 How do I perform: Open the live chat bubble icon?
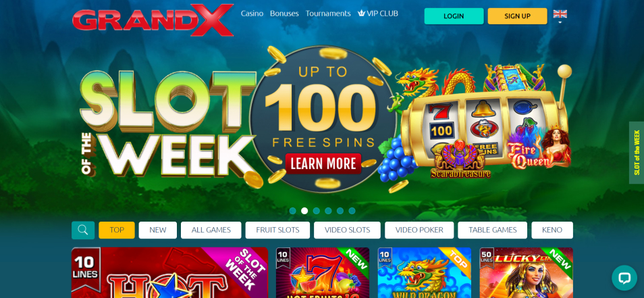pyautogui.click(x=624, y=278)
